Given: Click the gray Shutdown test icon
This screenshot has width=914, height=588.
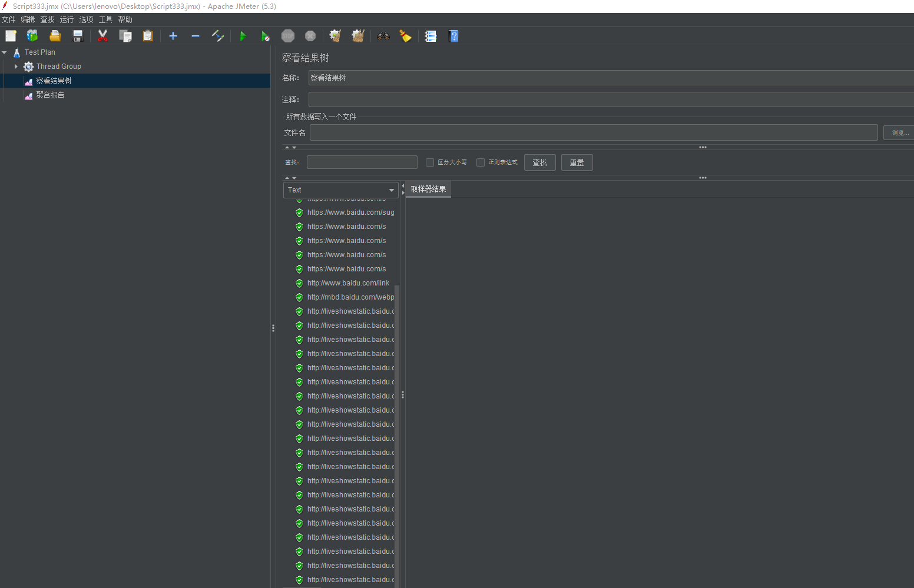Looking at the screenshot, I should point(310,36).
